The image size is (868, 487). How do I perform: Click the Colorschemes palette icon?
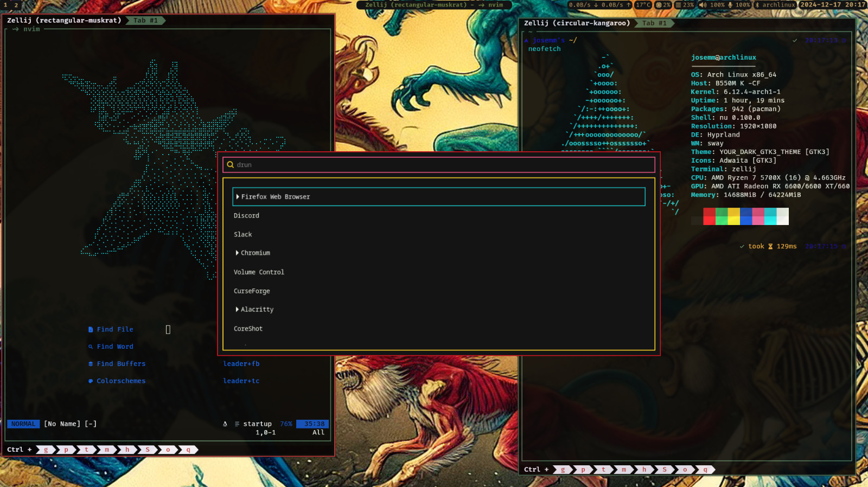[91, 381]
